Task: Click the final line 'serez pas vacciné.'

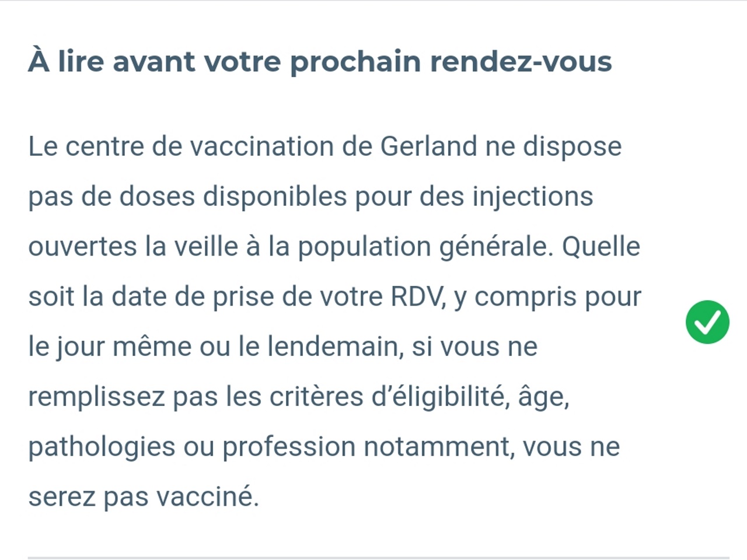Action: coord(144,497)
